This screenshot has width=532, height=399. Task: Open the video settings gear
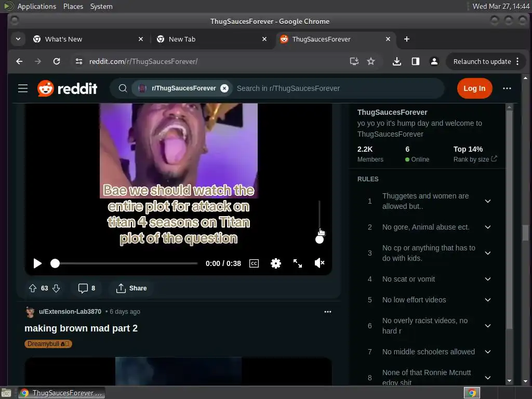[276, 263]
